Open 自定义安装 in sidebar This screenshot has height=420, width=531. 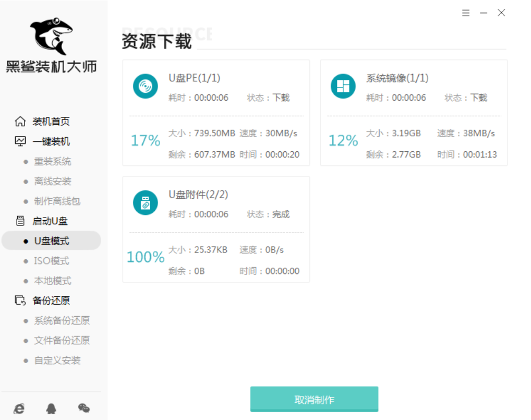57,360
